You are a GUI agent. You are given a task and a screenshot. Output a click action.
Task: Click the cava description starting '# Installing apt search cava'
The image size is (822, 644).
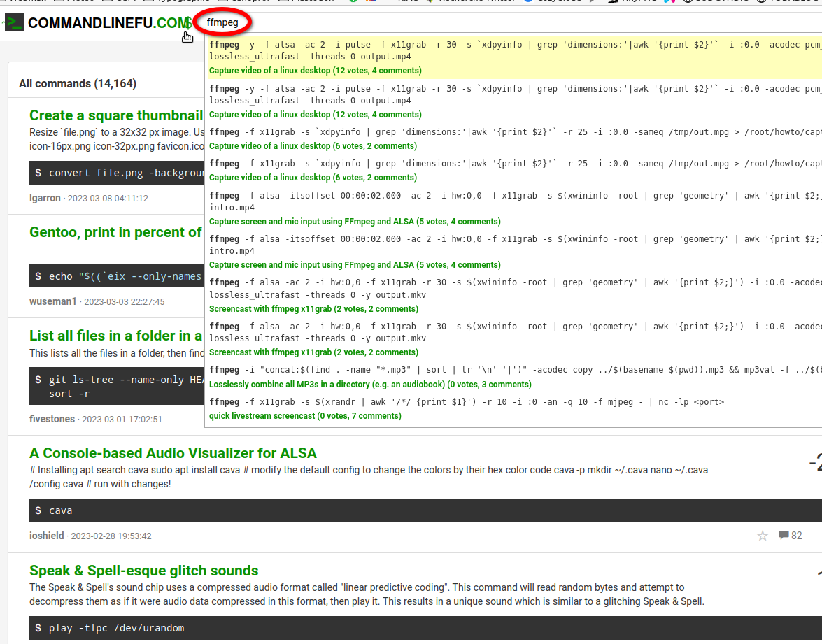click(x=369, y=477)
